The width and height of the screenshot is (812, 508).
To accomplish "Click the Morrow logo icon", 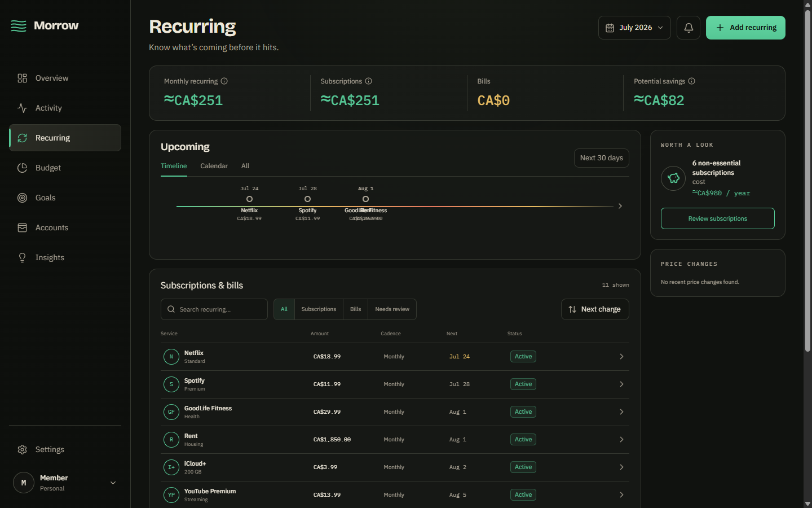I will (19, 26).
